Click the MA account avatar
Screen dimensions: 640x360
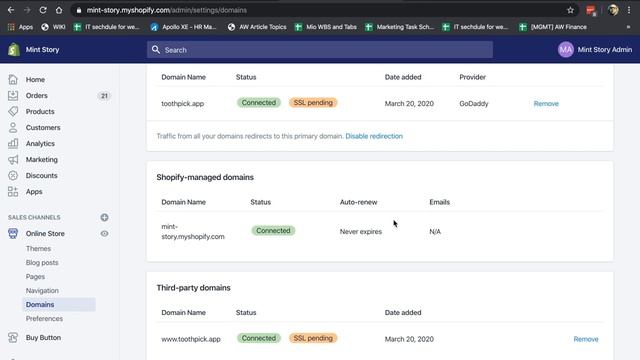click(x=566, y=50)
